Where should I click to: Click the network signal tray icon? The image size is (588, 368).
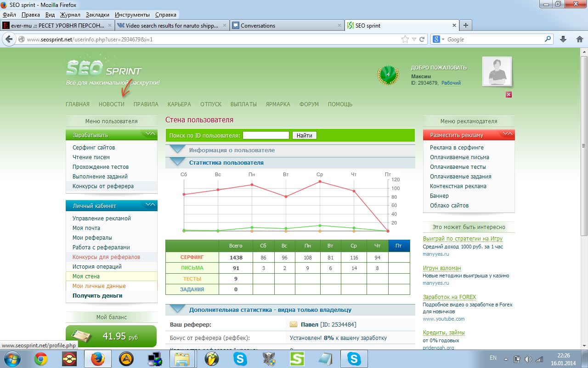click(539, 359)
